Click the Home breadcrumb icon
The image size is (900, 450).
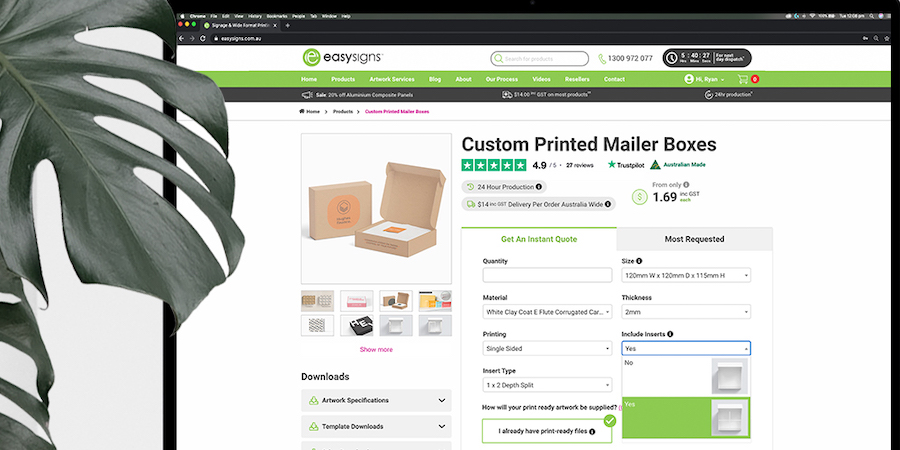[302, 111]
